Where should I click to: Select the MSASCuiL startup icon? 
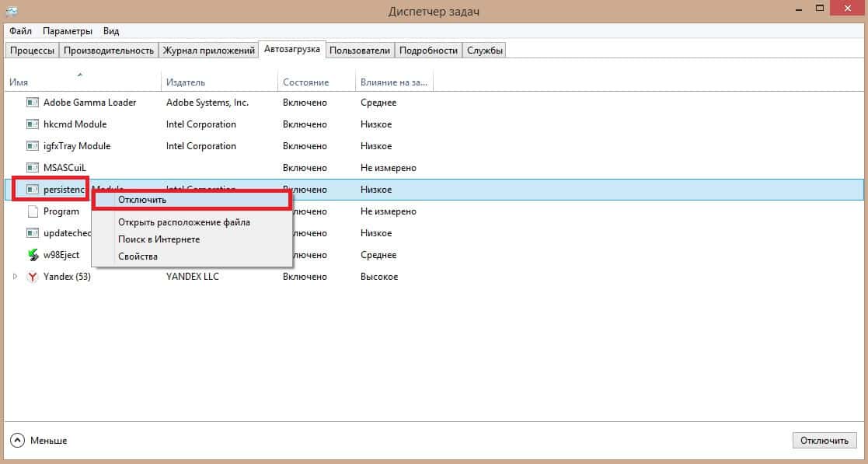pyautogui.click(x=32, y=168)
